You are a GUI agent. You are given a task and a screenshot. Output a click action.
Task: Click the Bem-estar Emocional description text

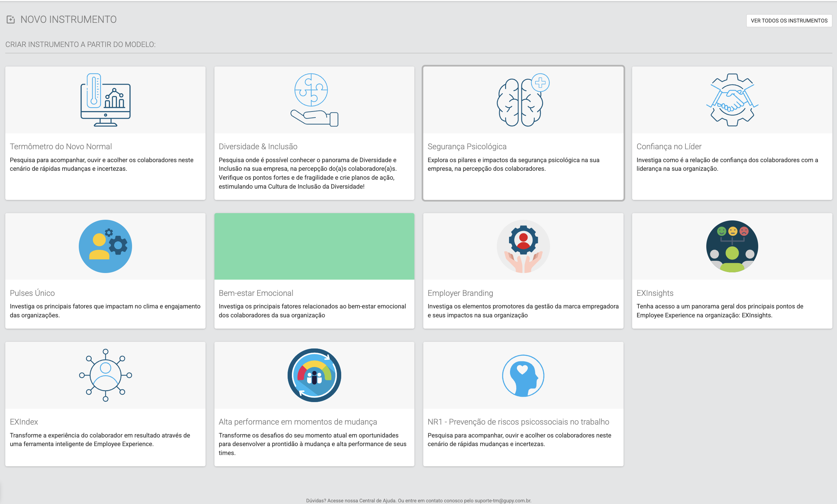[312, 311]
